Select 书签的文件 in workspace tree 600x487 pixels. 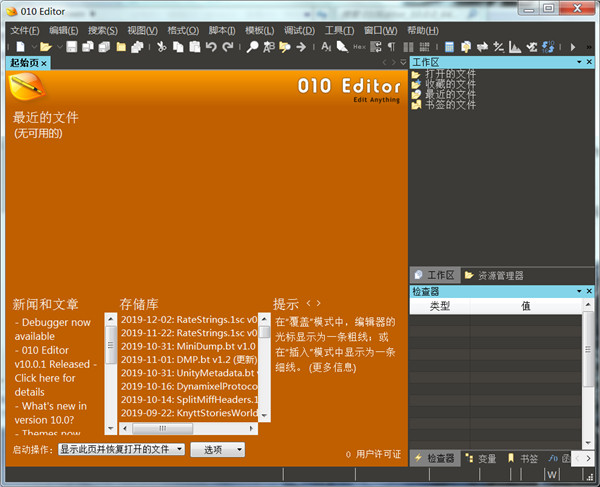coord(450,104)
